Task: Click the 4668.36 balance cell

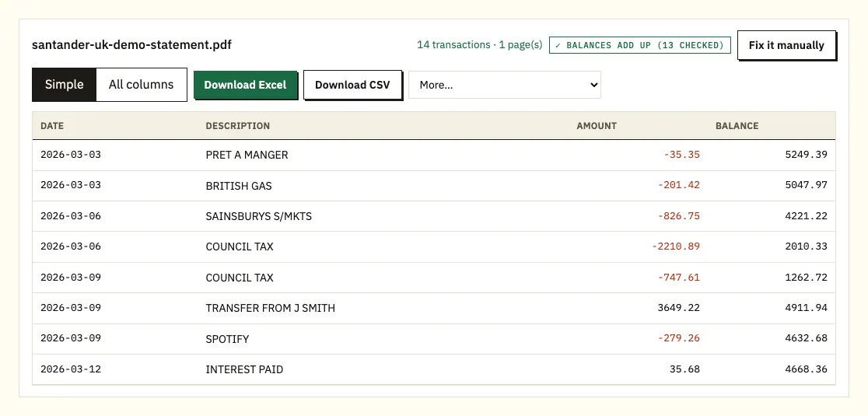Action: [x=806, y=369]
